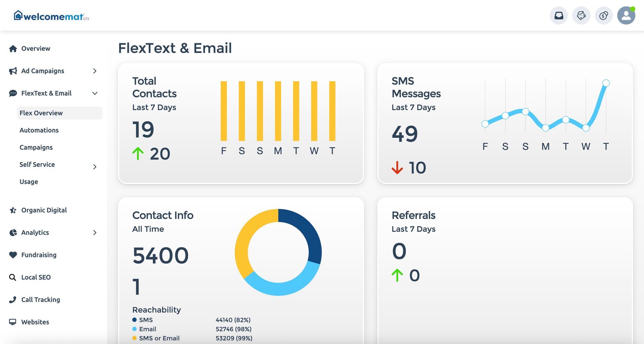Viewport: 644px width, 344px height.
Task: Select the Websites monitor icon
Action: click(x=13, y=322)
